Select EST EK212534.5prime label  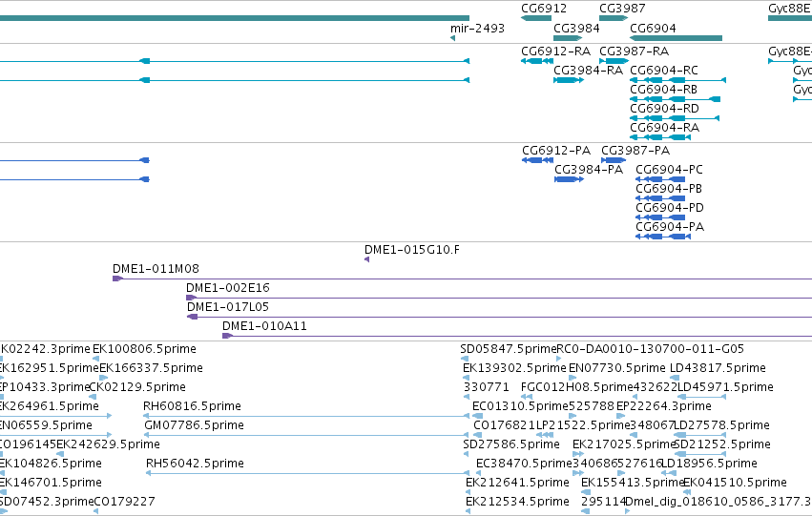pyautogui.click(x=517, y=502)
